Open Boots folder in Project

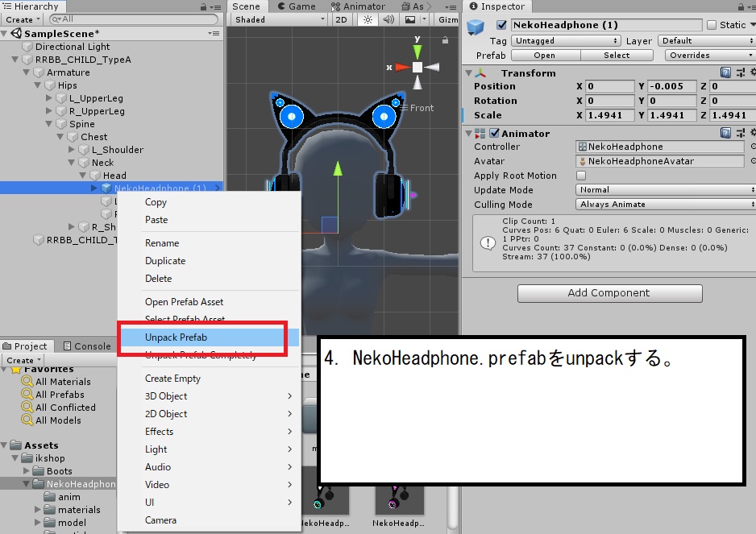point(59,471)
